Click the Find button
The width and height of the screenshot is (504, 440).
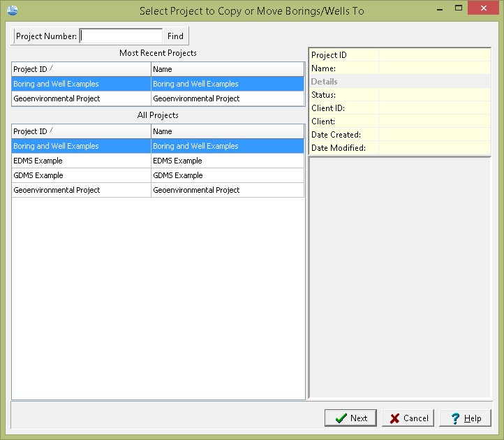tap(175, 36)
